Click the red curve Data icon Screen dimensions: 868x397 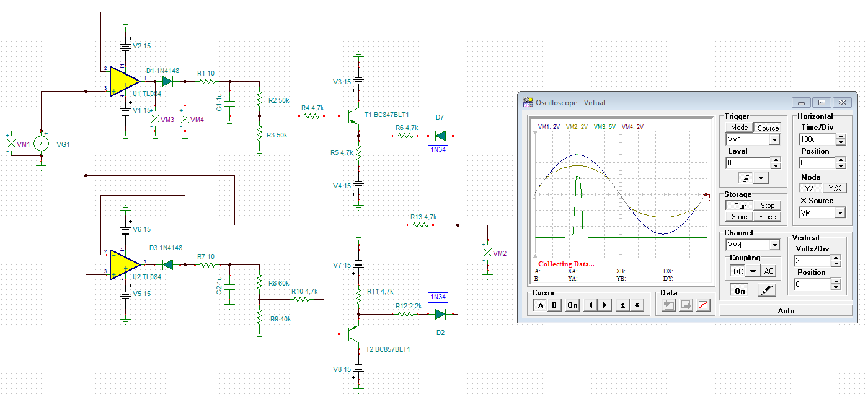703,306
